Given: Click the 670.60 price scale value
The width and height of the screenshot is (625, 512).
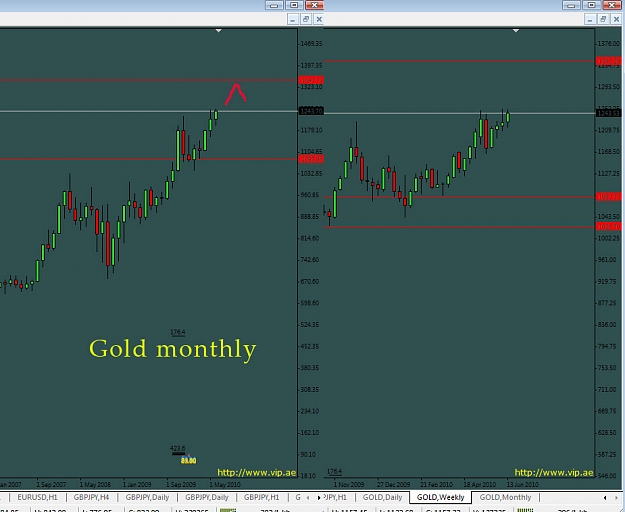Looking at the screenshot, I should pos(309,281).
